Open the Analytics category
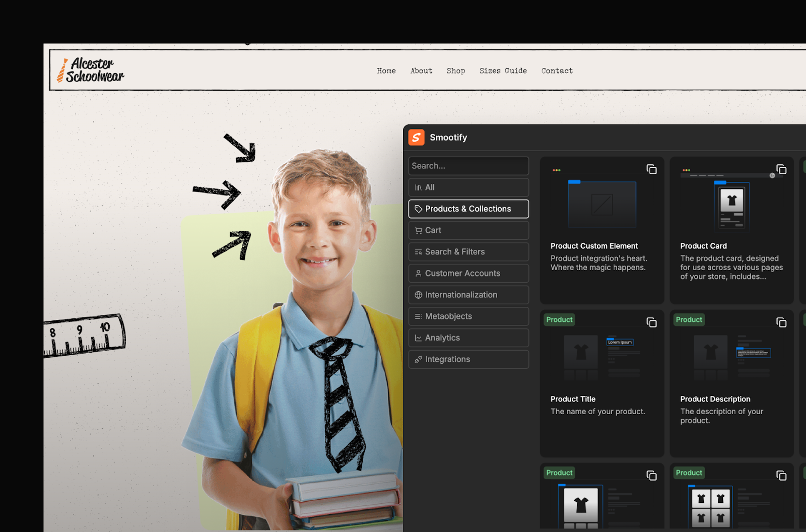 pyautogui.click(x=468, y=338)
